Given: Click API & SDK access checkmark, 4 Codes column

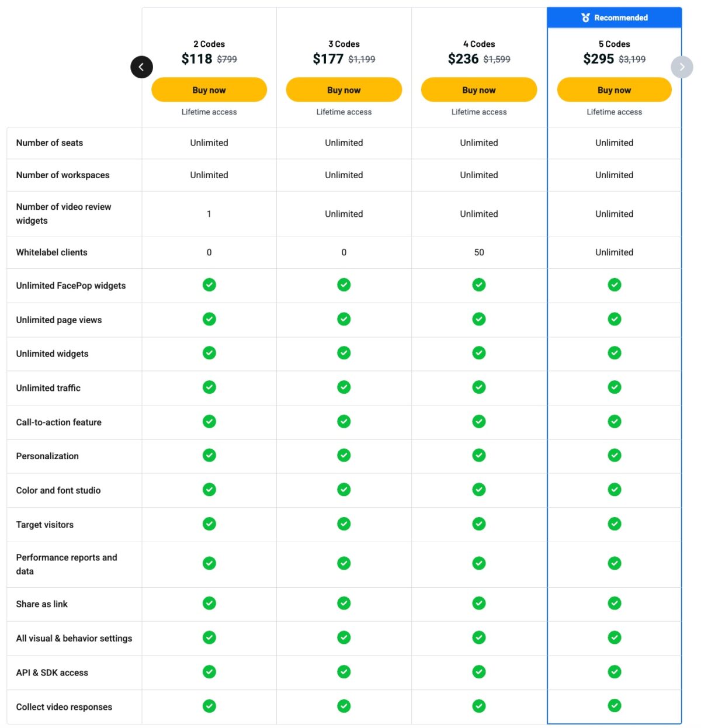Looking at the screenshot, I should tap(479, 672).
